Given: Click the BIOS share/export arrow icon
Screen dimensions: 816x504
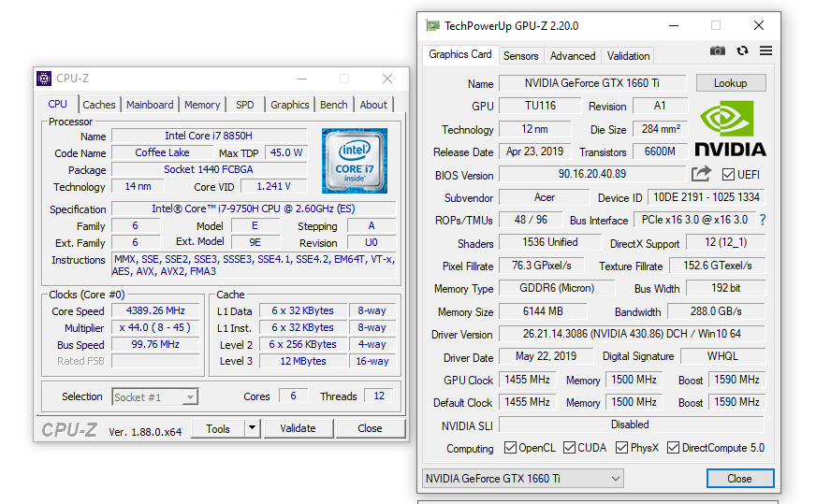Looking at the screenshot, I should (701, 174).
